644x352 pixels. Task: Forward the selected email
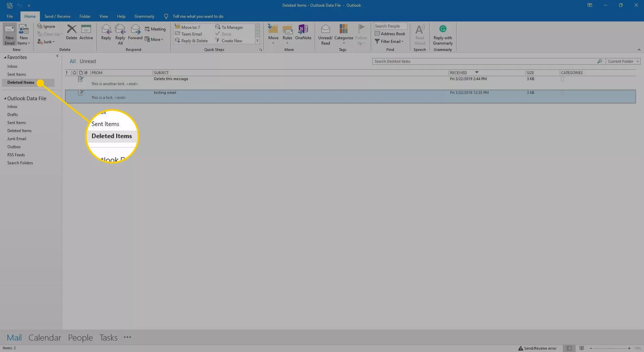click(135, 32)
